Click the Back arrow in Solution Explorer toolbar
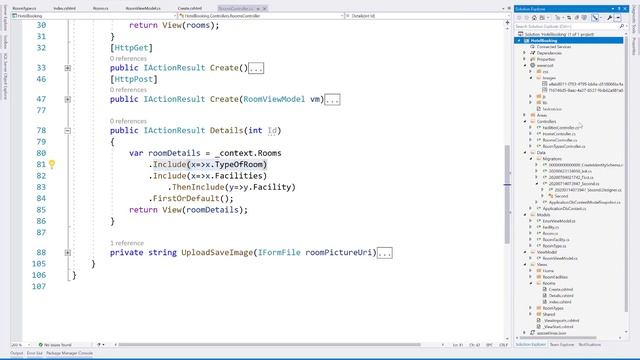Screen dimensions: 640x360 [x=518, y=18]
